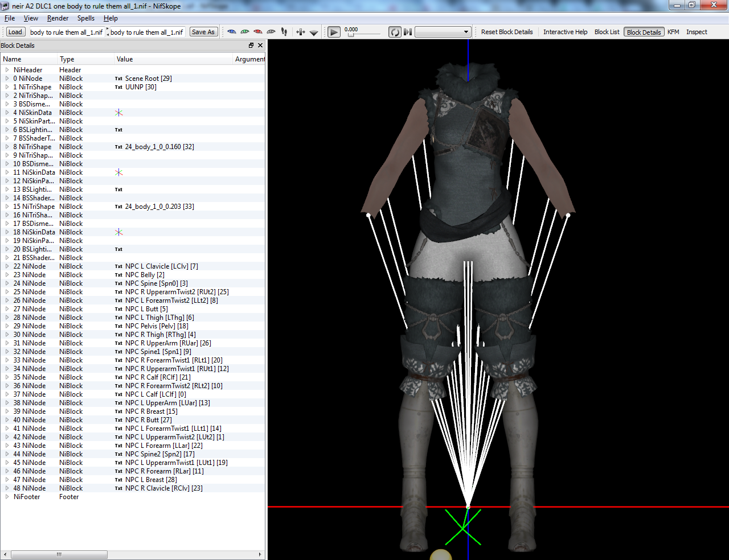
Task: Open the Spells menu
Action: click(x=86, y=18)
